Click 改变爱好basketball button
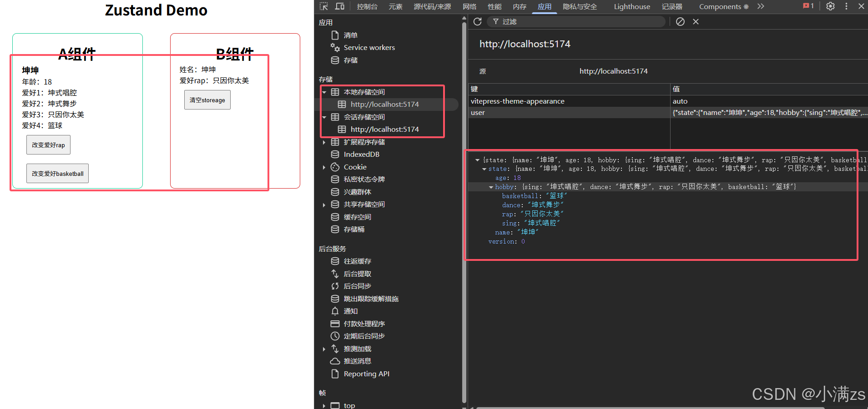This screenshot has height=409, width=868. click(57, 174)
